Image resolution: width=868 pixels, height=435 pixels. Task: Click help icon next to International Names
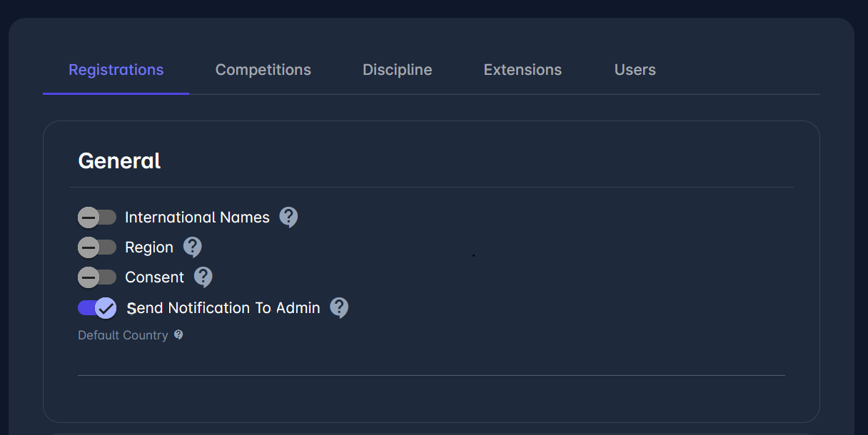click(288, 217)
